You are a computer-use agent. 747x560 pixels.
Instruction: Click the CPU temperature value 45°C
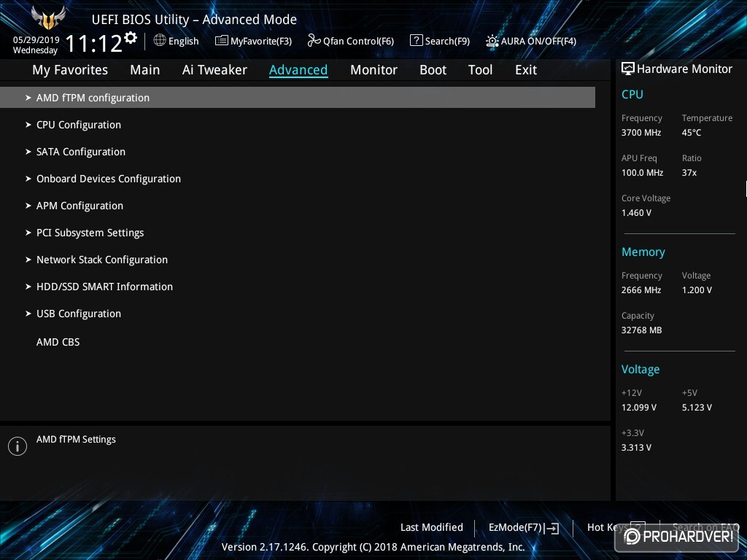(692, 133)
